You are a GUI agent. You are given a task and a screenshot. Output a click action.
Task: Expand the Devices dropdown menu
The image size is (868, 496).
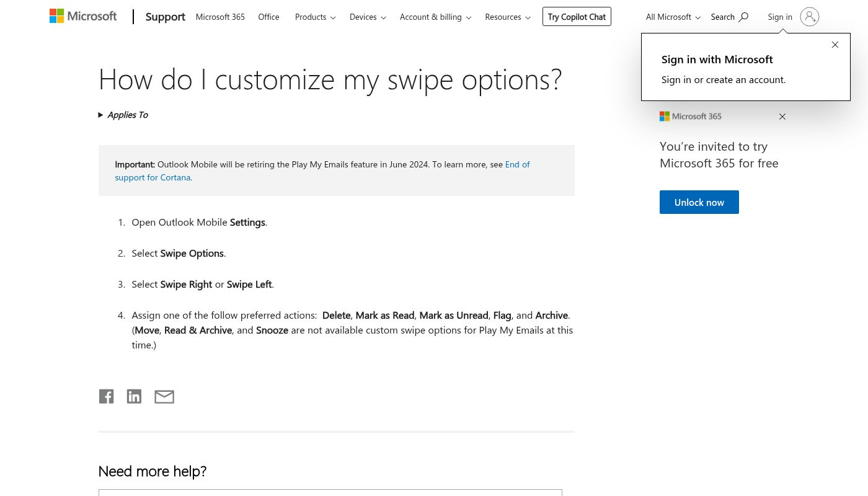(368, 17)
